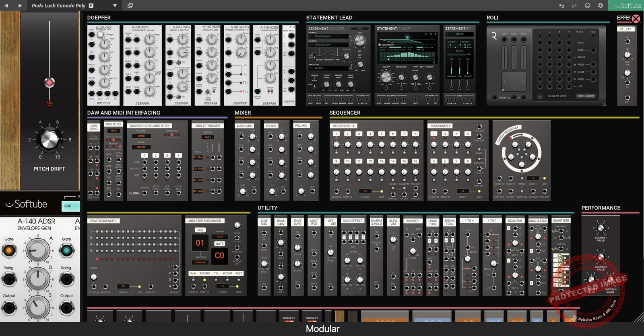Click the Retrig jack on rack A-140 ADSR
Viewport: 644px width, 336px height.
click(9, 279)
